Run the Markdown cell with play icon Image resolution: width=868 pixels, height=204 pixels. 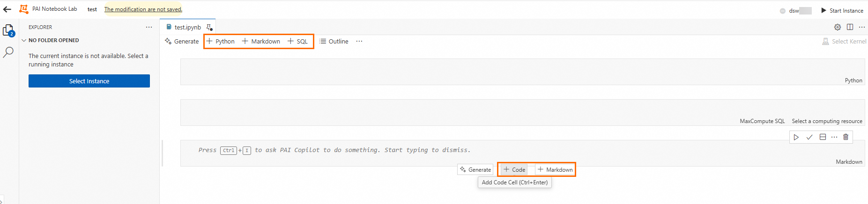tap(796, 137)
